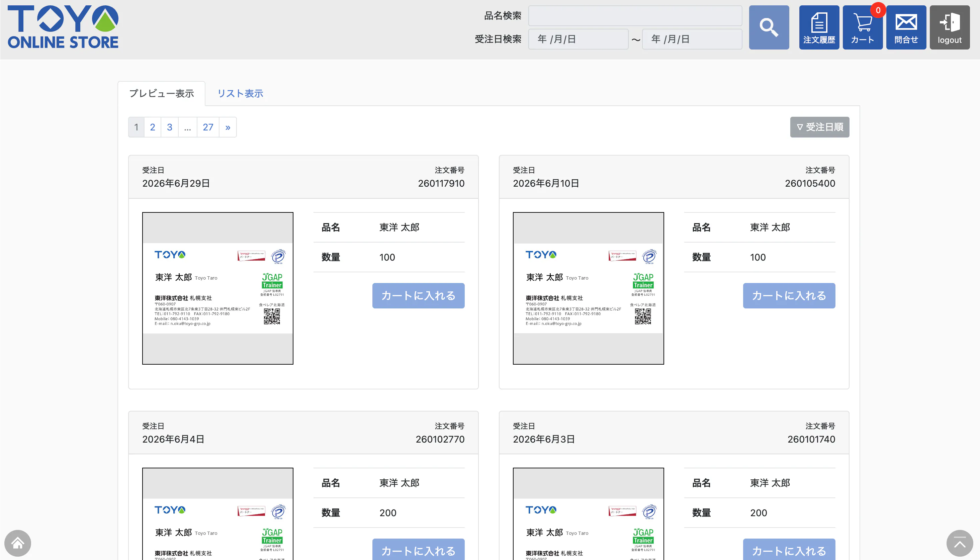Open the start date 受注日検索 picker
The height and width of the screenshot is (560, 980).
pyautogui.click(x=578, y=39)
